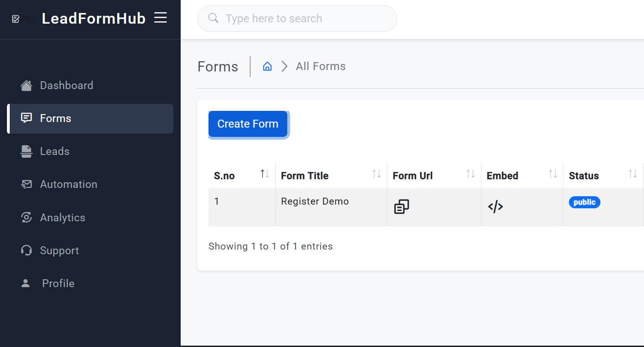Toggle the sidebar hamburger menu
This screenshot has width=644, height=347.
[160, 18]
